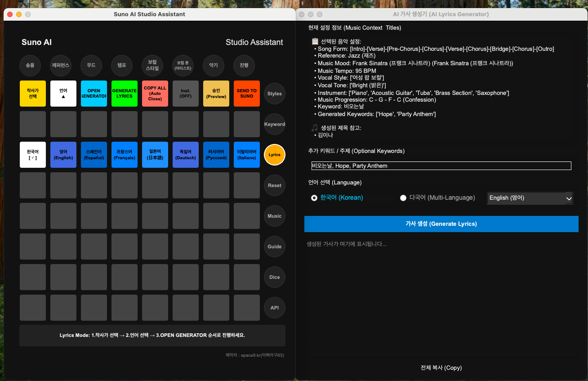Click the blue 가사 생성 (Generate Lyrics) button
Screen dimensions: 588x381
pos(441,224)
